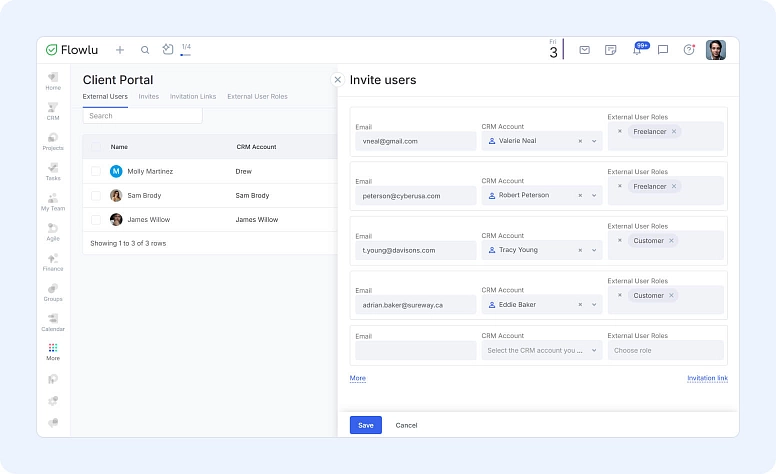Switch to the Invites tab
The image size is (776, 474).
pyautogui.click(x=148, y=97)
